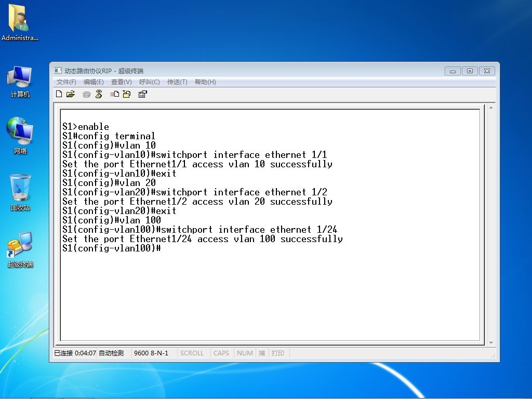Click the 打印 print status indicator
This screenshot has height=399, width=532.
pyautogui.click(x=277, y=353)
